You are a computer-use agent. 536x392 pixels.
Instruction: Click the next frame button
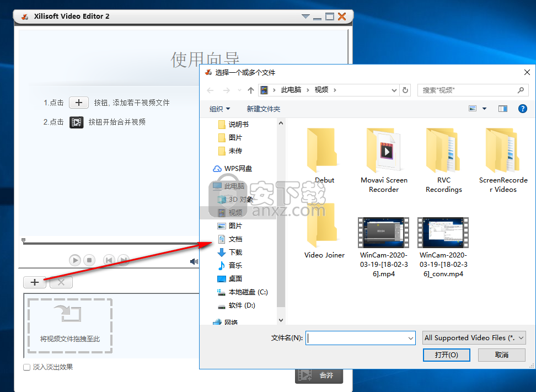(x=124, y=260)
